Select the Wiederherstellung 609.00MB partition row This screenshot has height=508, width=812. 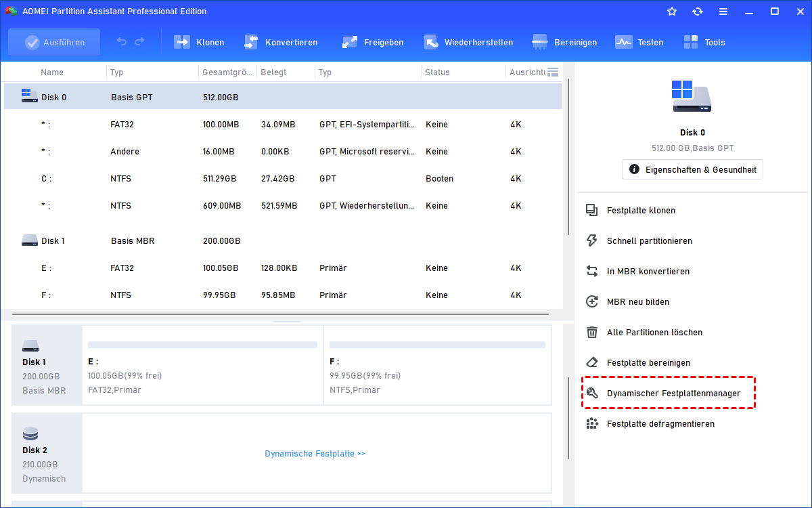click(x=283, y=206)
